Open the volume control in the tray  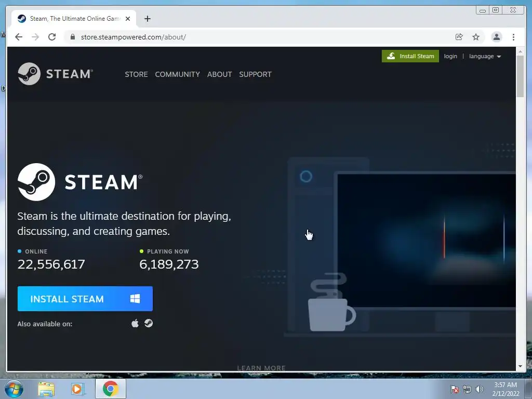click(479, 389)
